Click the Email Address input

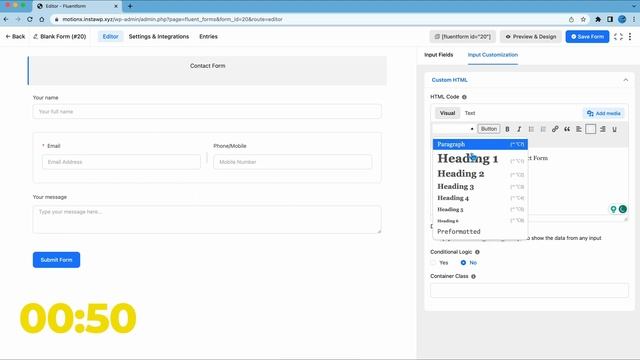coord(121,162)
